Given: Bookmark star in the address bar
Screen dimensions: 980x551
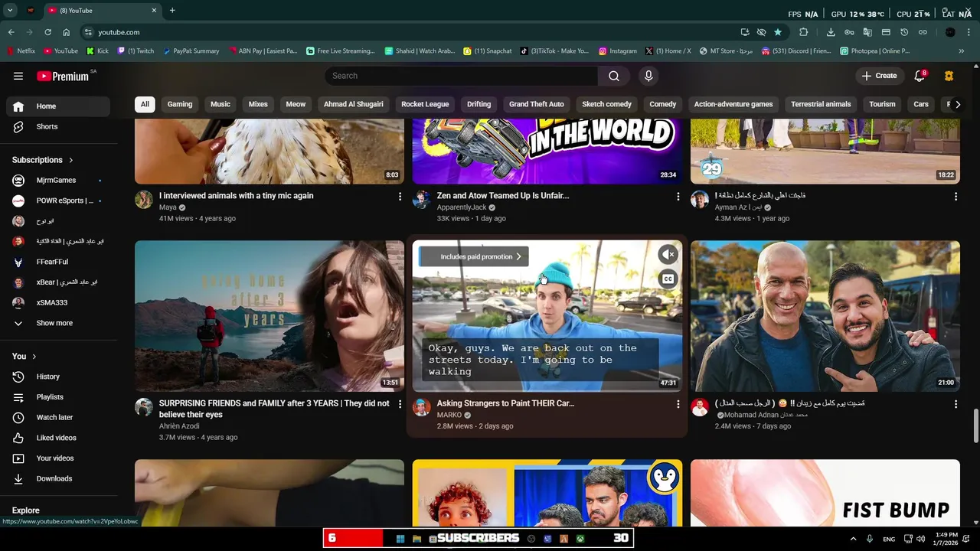Looking at the screenshot, I should tap(778, 32).
